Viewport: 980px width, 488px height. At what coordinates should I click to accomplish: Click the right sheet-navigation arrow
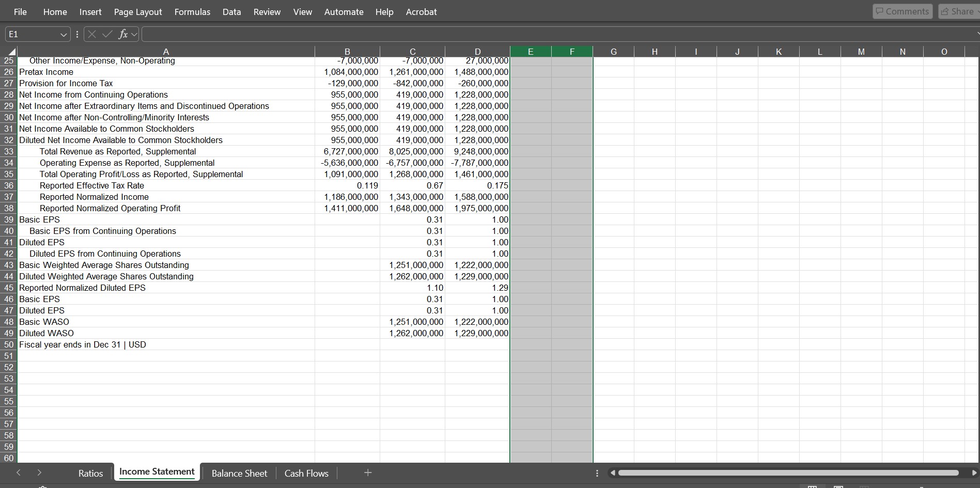pyautogui.click(x=39, y=473)
